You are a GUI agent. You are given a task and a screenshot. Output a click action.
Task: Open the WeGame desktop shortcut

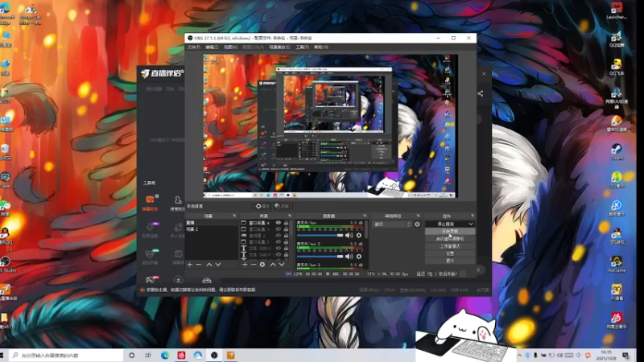617,263
